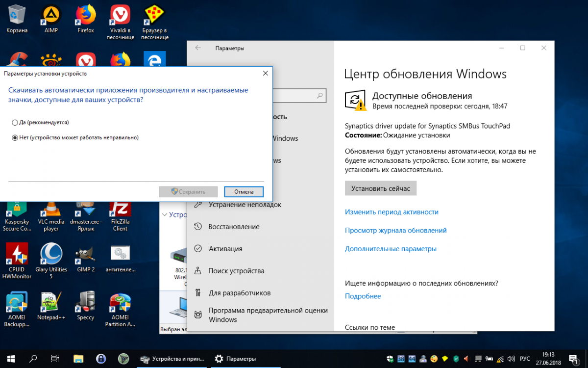Select 'Для разработчиков' in the sidebar
The image size is (588, 368).
(239, 293)
